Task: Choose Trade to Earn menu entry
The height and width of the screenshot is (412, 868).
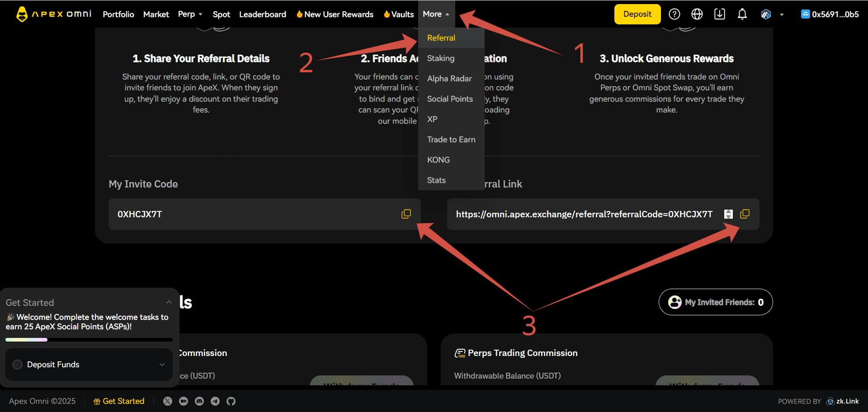Action: click(451, 140)
